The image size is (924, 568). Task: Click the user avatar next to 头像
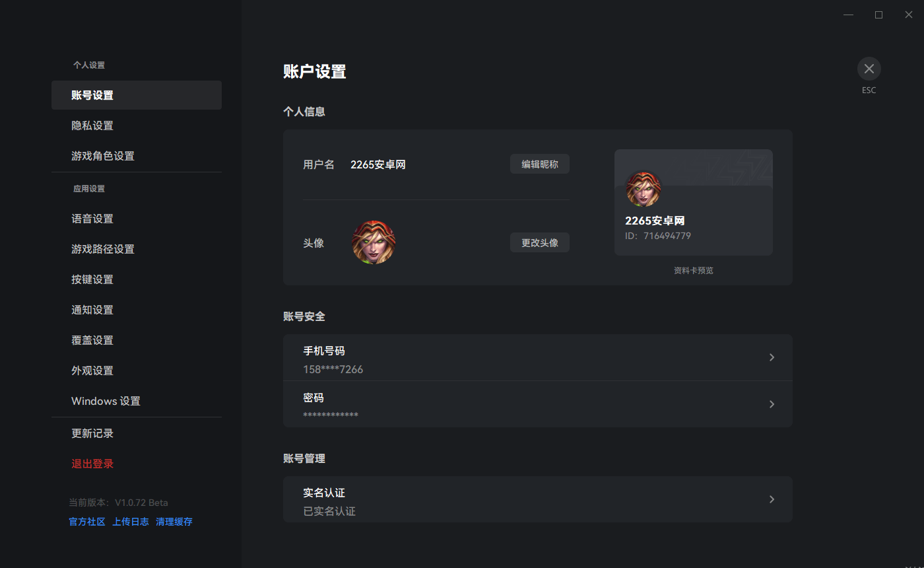(x=374, y=242)
